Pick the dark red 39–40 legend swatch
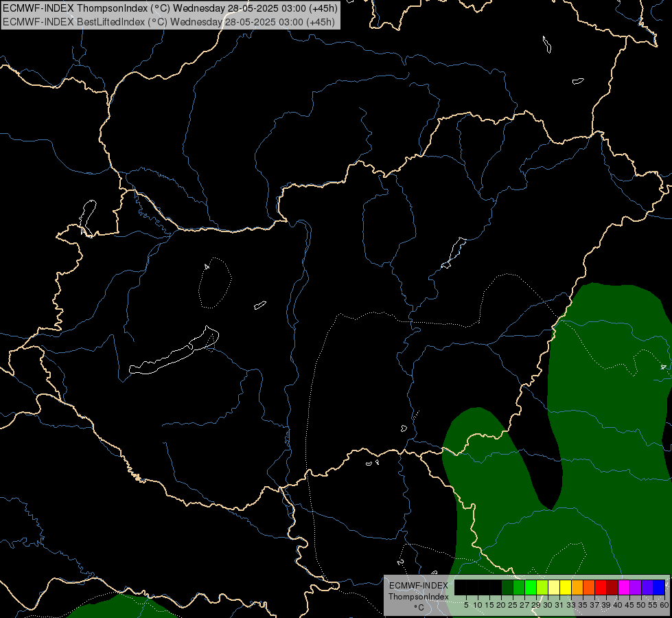 coord(612,587)
